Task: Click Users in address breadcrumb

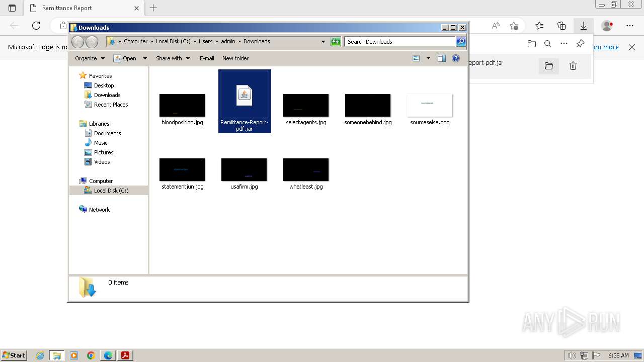Action: click(205, 41)
